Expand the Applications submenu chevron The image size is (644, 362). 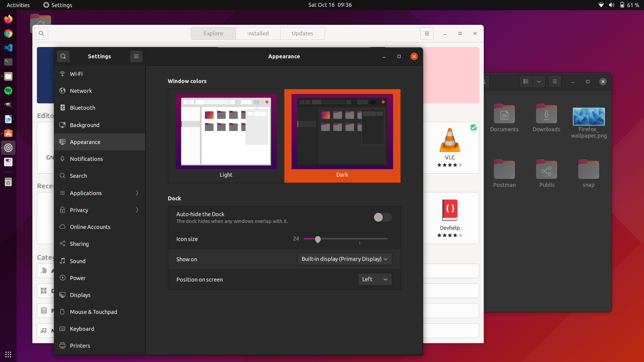pyautogui.click(x=137, y=193)
